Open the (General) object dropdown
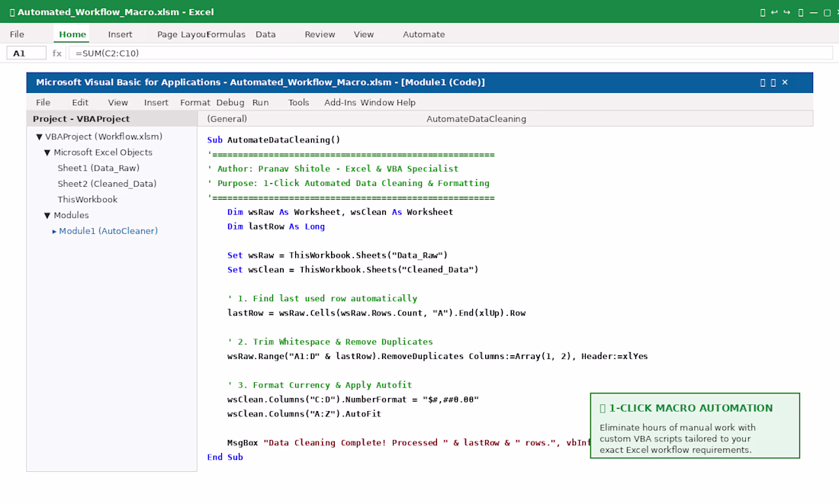This screenshot has height=504, width=839. [227, 119]
